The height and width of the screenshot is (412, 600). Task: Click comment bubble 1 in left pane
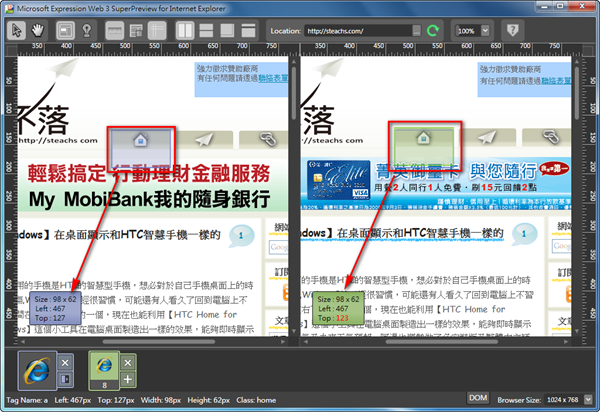[x=241, y=236]
